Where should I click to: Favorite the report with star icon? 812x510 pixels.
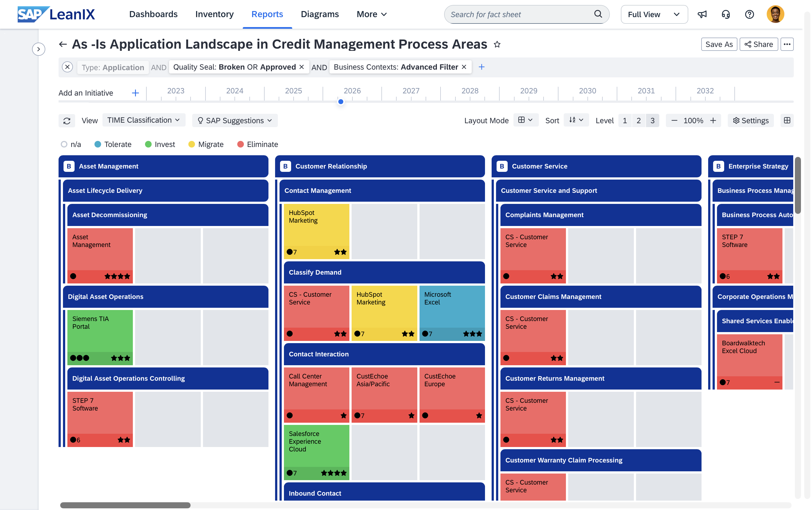pos(497,44)
